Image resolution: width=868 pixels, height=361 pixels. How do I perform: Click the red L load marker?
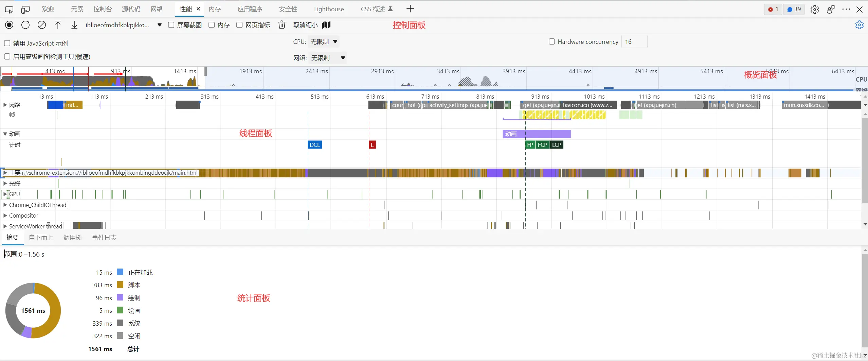(372, 145)
